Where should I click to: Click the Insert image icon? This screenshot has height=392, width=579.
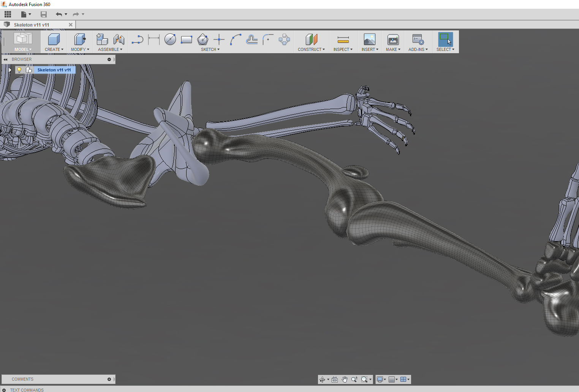(370, 39)
